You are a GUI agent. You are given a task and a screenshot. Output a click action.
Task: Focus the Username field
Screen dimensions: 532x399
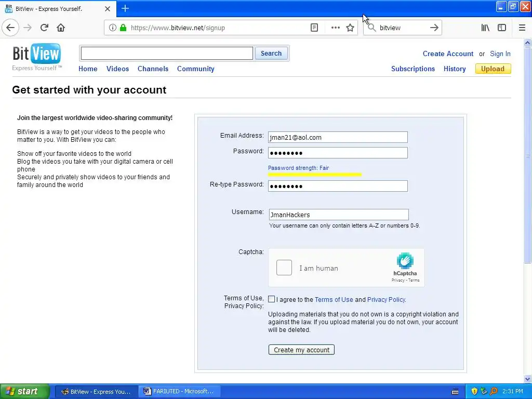pos(339,215)
